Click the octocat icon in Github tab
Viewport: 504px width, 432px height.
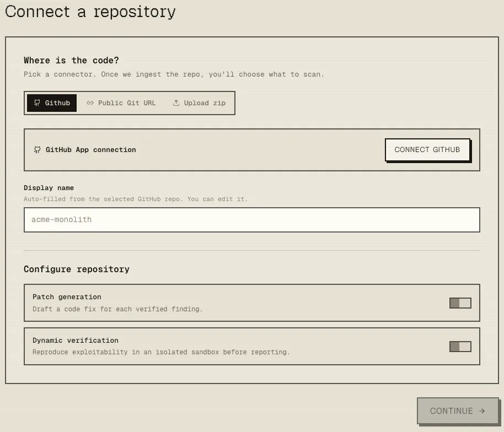37,103
